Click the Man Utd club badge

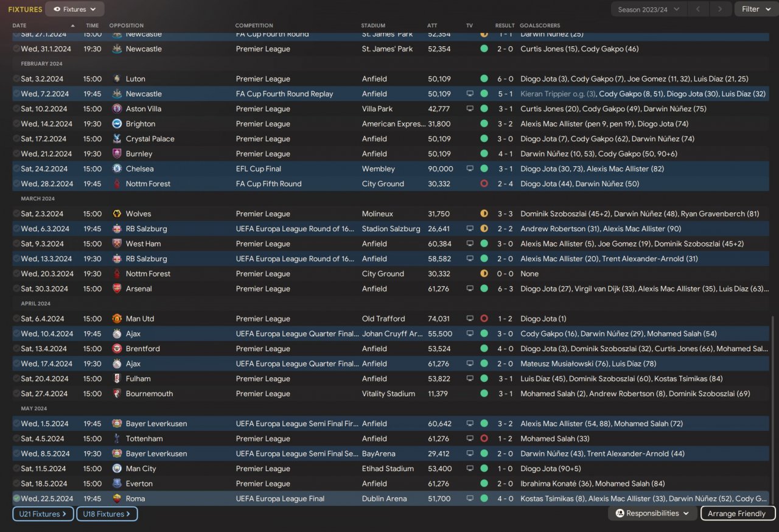click(117, 318)
